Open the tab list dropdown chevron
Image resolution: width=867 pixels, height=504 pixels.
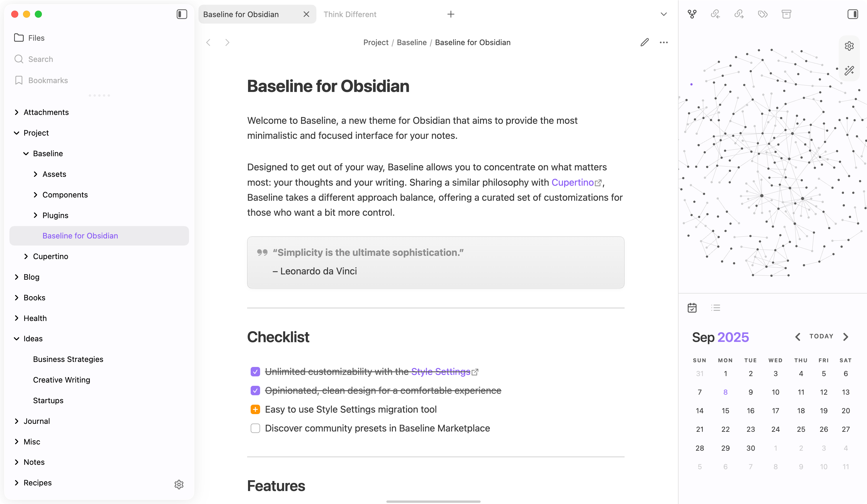coord(664,14)
